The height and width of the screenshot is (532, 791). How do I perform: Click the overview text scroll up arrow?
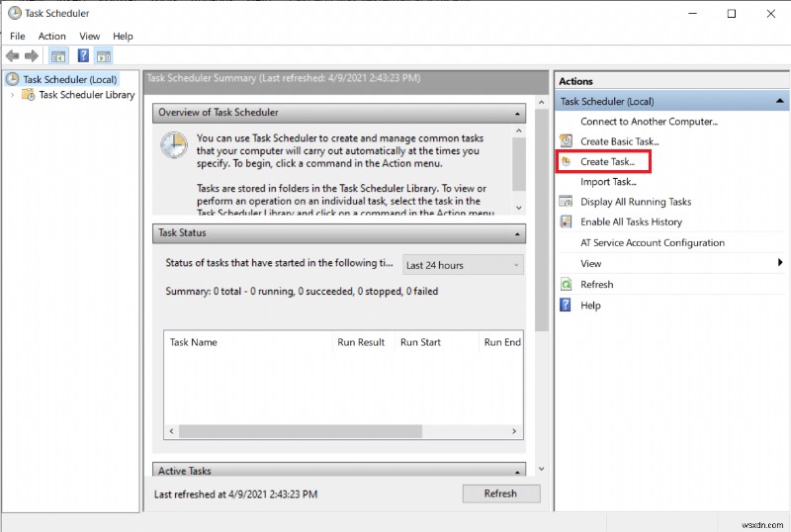point(518,131)
